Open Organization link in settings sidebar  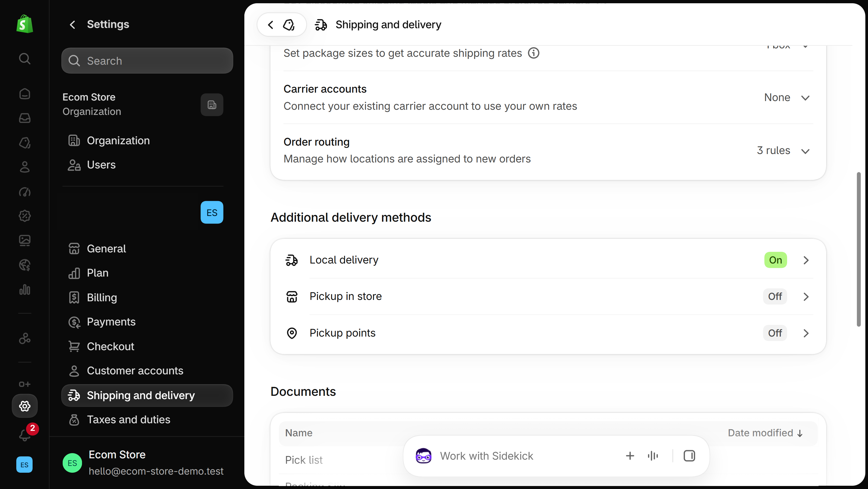pos(147,141)
